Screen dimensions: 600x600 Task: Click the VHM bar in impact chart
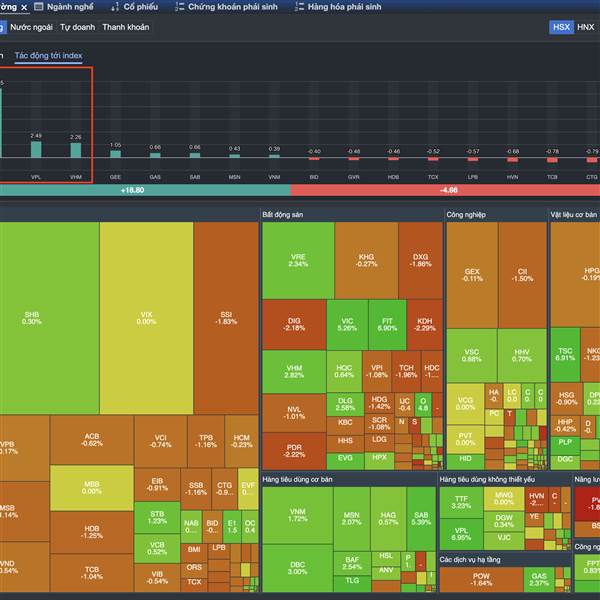click(76, 150)
